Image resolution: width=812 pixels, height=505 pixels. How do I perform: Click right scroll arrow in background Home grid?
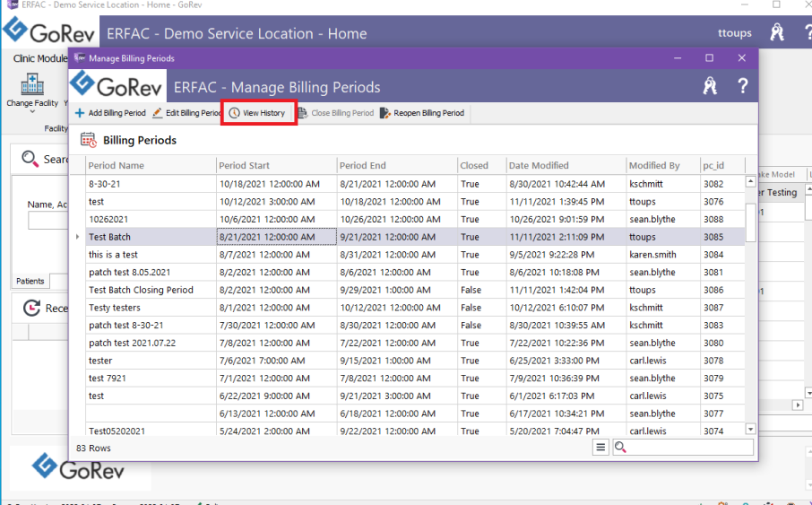[798, 405]
